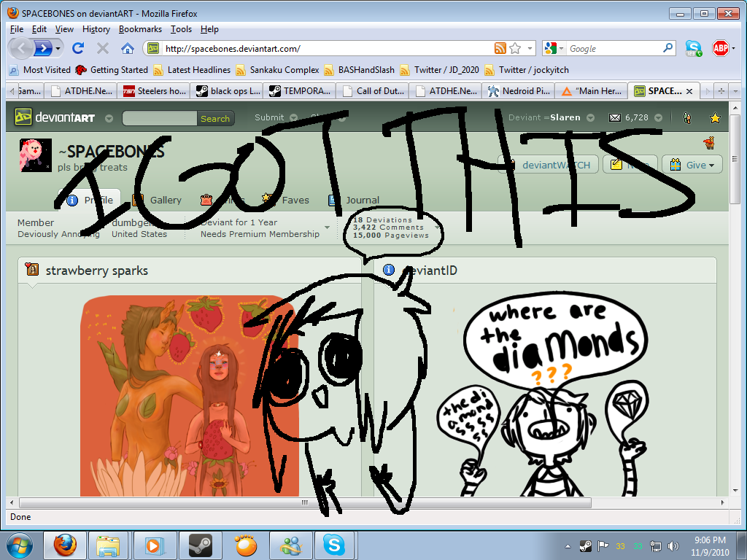Subscribe via the RSS feed icon
The height and width of the screenshot is (560, 747).
(x=500, y=48)
